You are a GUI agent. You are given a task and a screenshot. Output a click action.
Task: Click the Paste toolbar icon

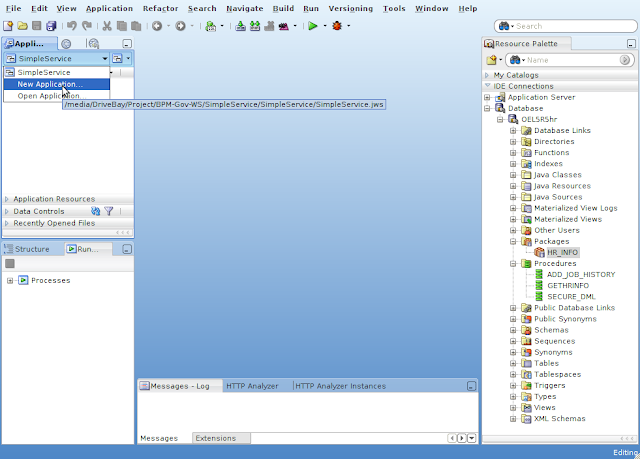pyautogui.click(x=136, y=26)
